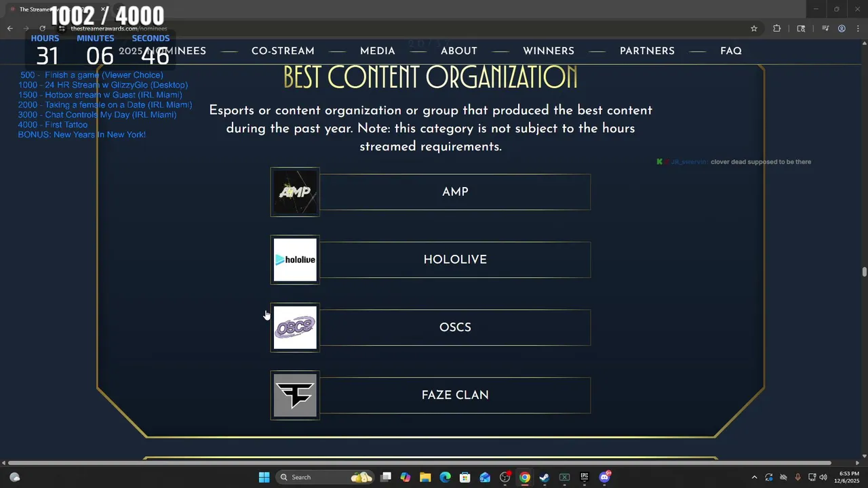Image resolution: width=868 pixels, height=488 pixels.
Task: Open Steam from the taskbar
Action: (544, 477)
